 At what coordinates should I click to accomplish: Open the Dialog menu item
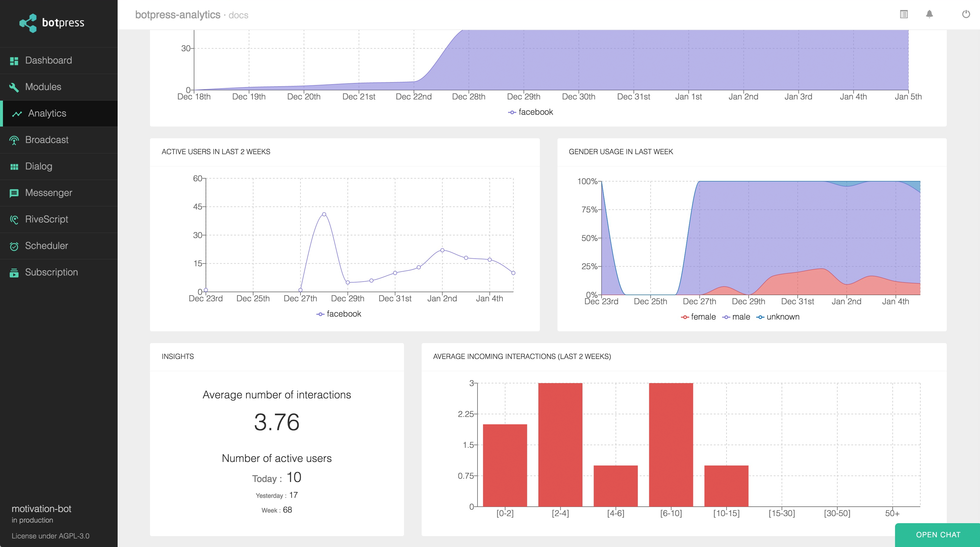click(x=39, y=166)
